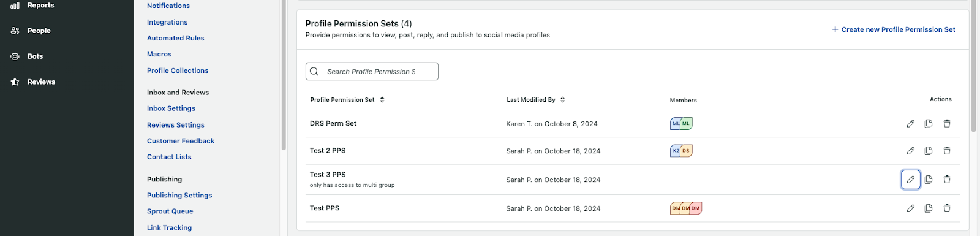Image resolution: width=980 pixels, height=236 pixels.
Task: Click the Search Profile Permission Sets field
Action: pos(372,72)
